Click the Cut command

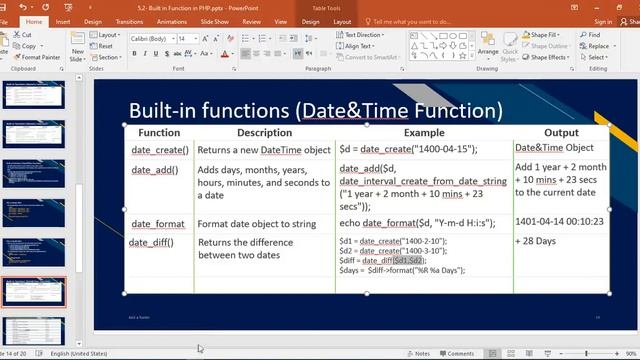(x=23, y=35)
